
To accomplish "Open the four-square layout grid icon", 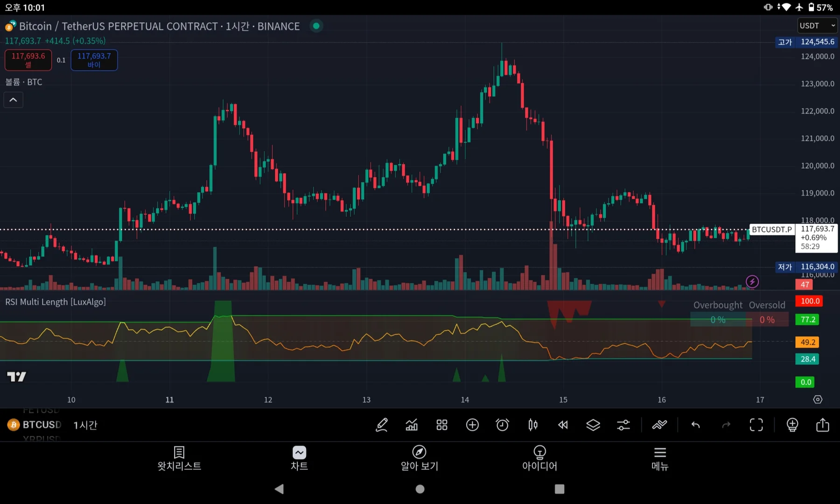I will click(x=442, y=425).
